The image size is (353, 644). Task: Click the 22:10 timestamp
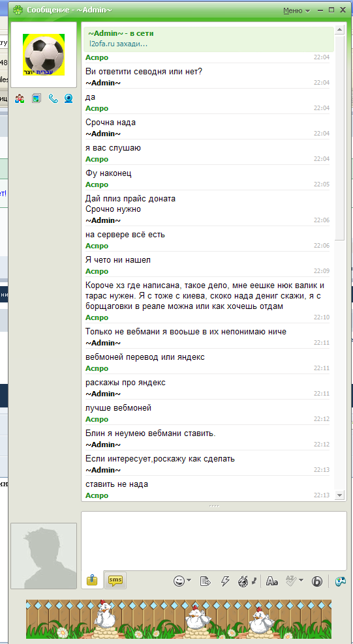pos(322,317)
